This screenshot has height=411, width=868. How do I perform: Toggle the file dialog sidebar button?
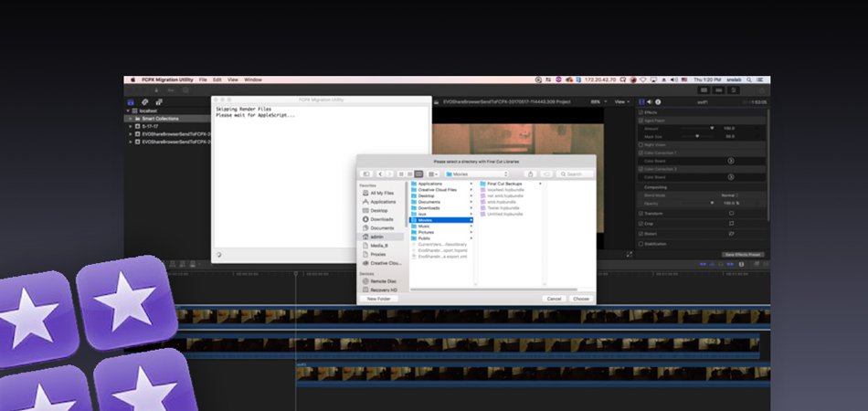365,174
